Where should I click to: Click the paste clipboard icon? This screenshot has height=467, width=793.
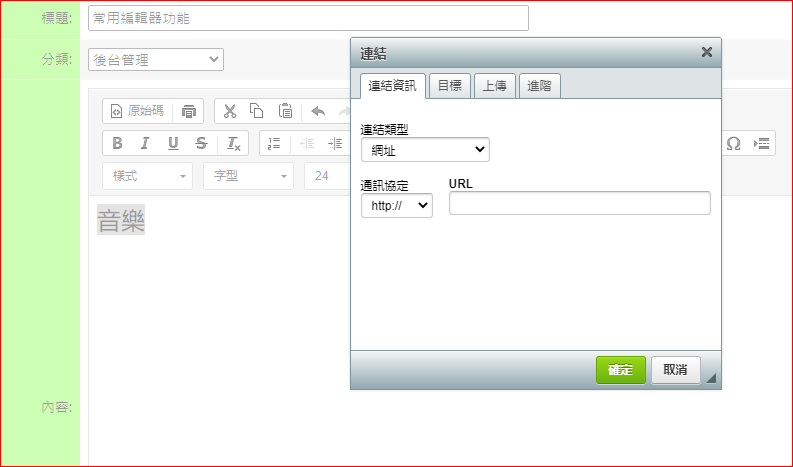(285, 111)
